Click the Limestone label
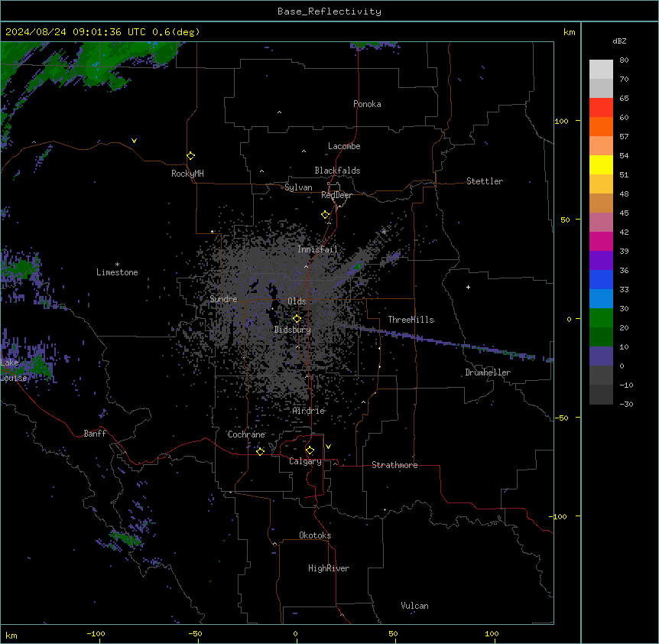Image resolution: width=659 pixels, height=644 pixels. [117, 272]
